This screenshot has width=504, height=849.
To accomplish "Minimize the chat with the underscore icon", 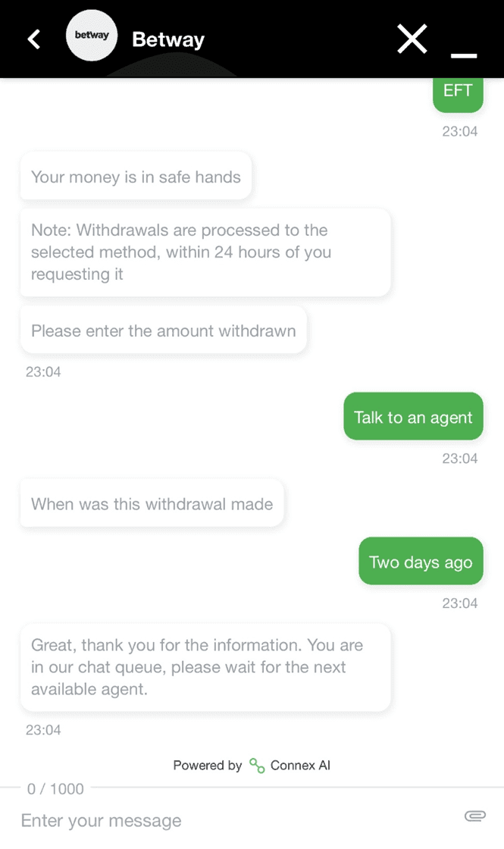I will point(464,55).
